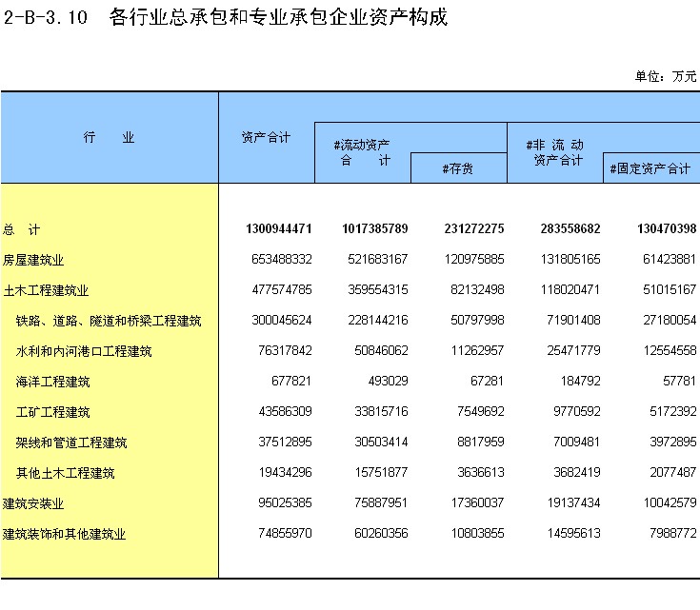Select cell 82132498 in 土木工程建筑业 row
The width and height of the screenshot is (700, 610).
[477, 289]
